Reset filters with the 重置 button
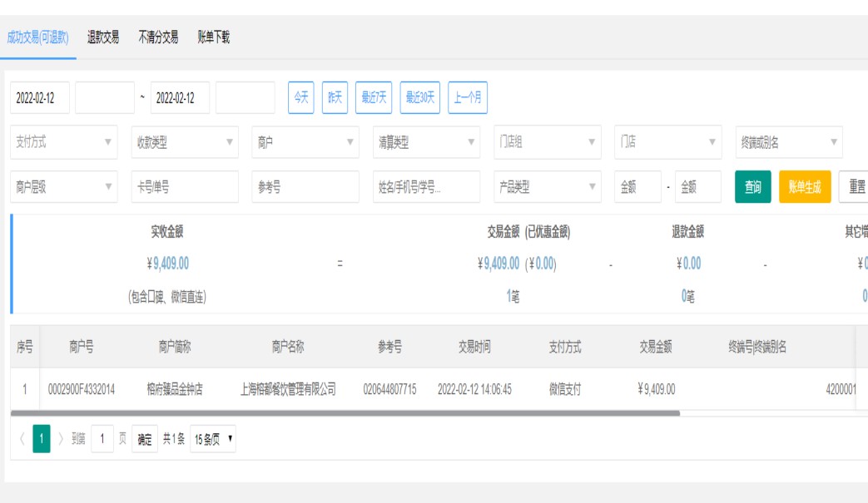The height and width of the screenshot is (503, 868). 856,187
